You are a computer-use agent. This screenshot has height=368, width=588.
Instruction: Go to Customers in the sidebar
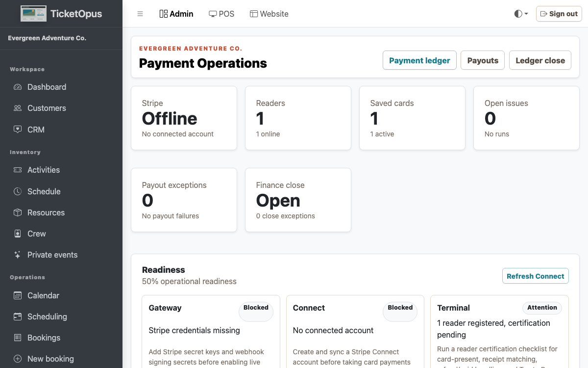(61, 108)
